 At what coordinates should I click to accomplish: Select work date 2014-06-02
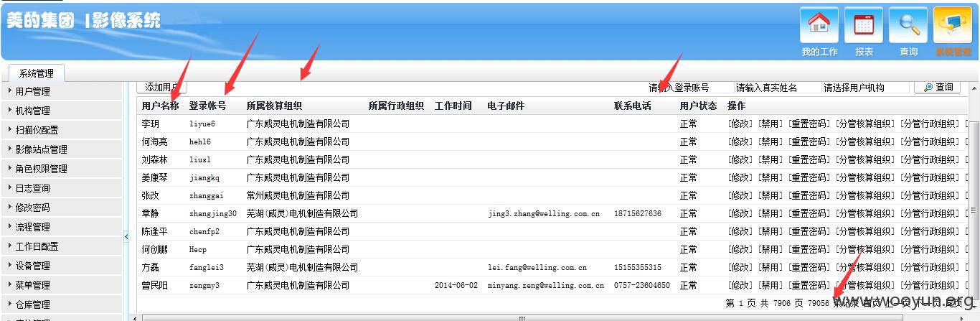[x=455, y=285]
